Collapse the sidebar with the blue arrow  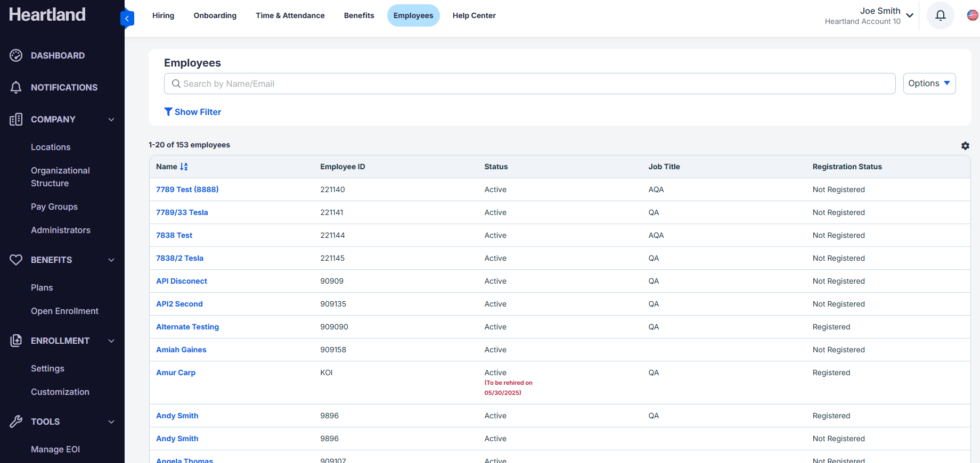(127, 19)
